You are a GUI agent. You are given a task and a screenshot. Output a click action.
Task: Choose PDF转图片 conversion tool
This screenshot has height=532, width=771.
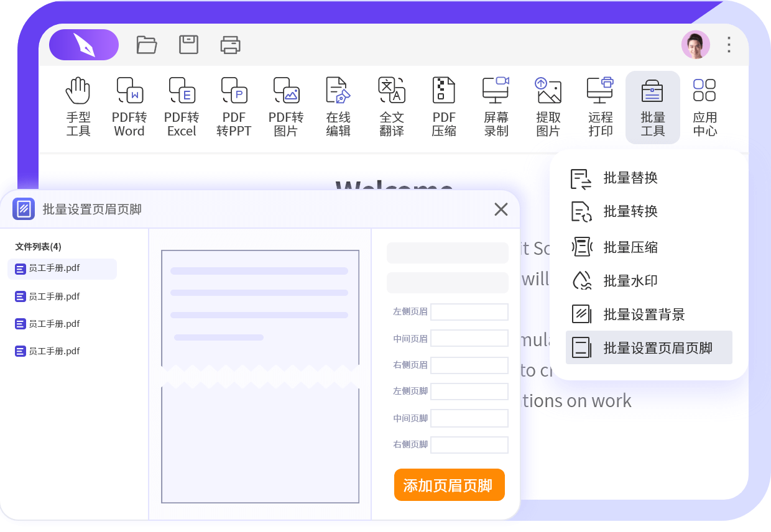pos(286,107)
